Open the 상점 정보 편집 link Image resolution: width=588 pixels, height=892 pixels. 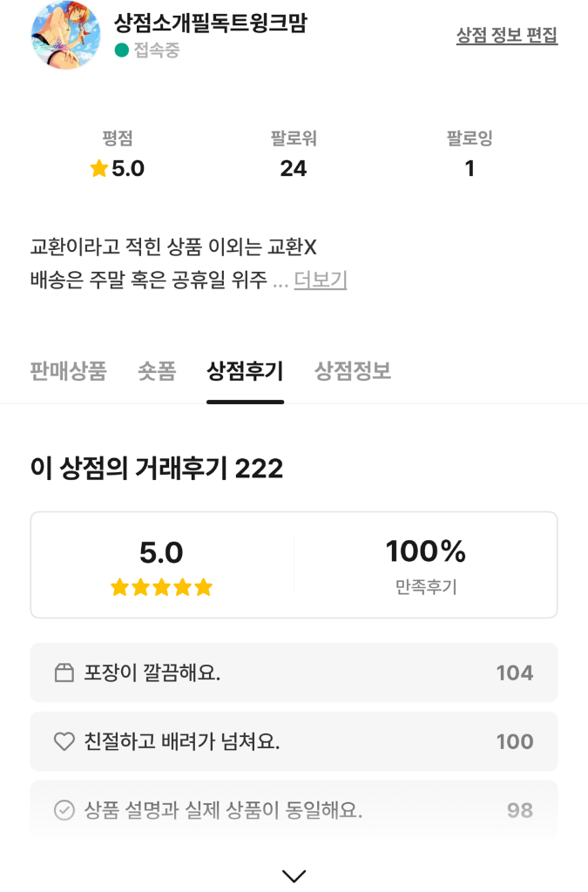point(507,35)
